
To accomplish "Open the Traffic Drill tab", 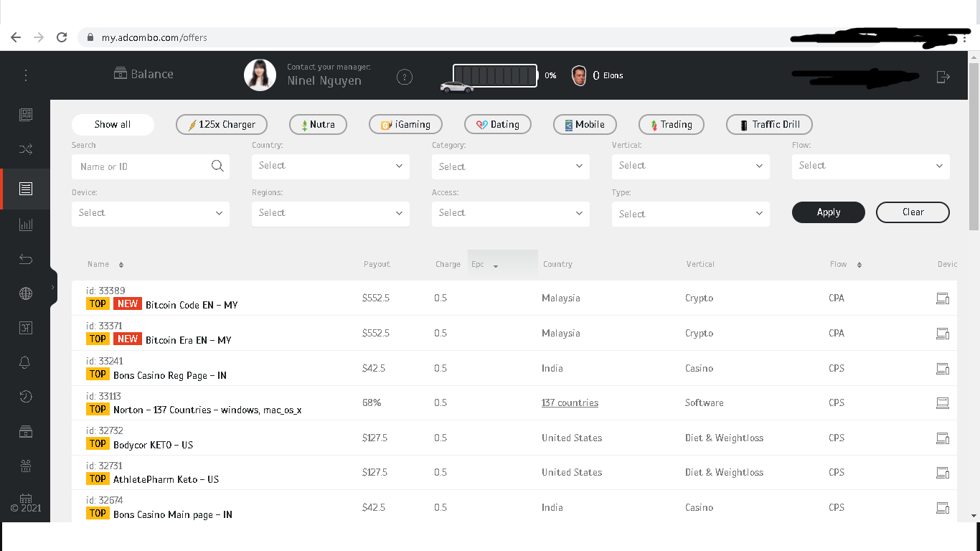I will (x=769, y=125).
